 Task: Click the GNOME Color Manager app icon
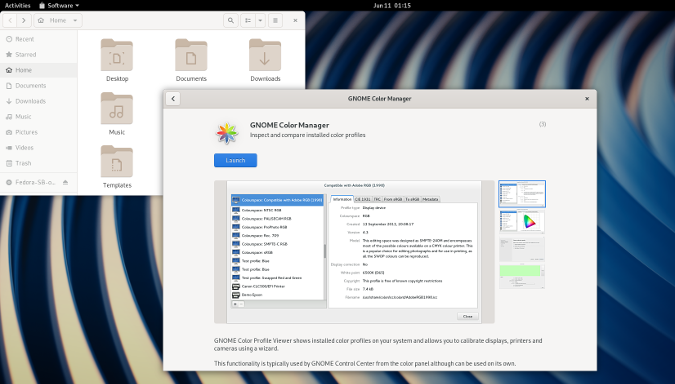(227, 133)
